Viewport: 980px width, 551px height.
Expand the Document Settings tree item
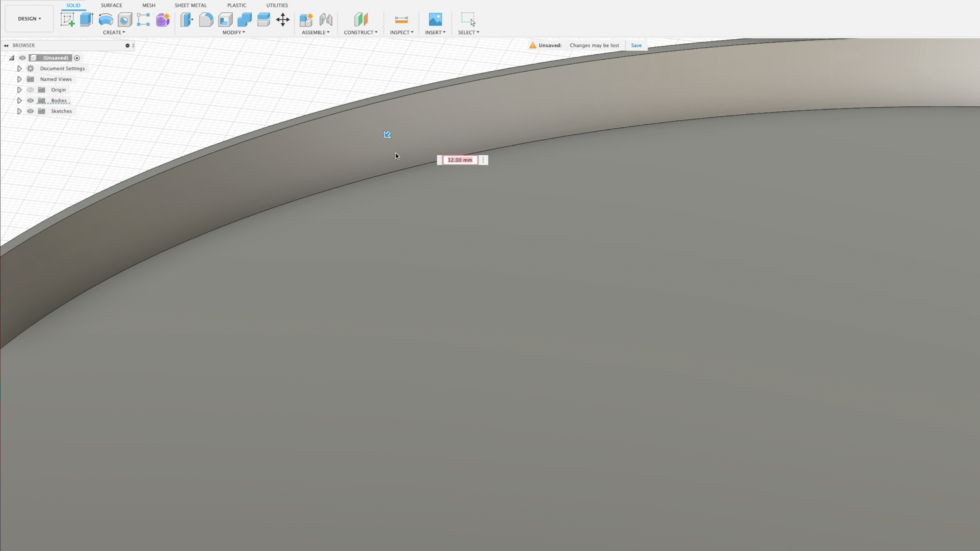(19, 68)
